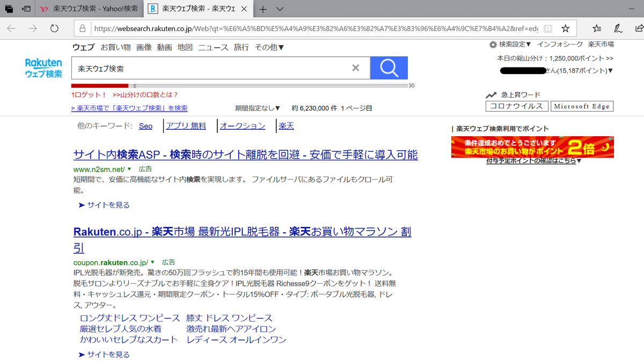The image size is (644, 362).
Task: Add page to favorites with star icon
Action: 565,28
